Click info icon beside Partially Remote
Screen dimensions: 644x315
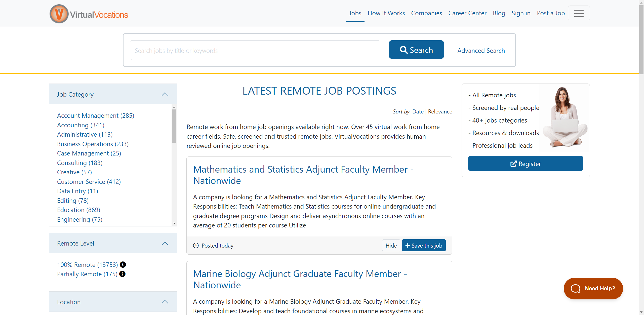point(122,274)
